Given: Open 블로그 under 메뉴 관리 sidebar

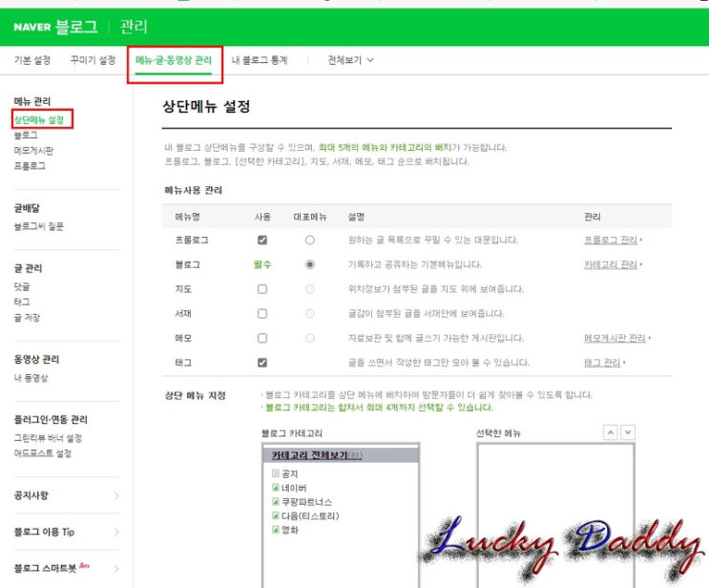Looking at the screenshot, I should 26,135.
